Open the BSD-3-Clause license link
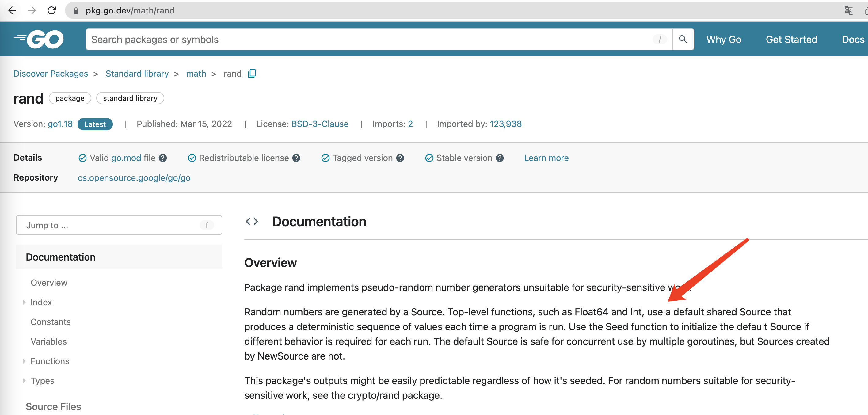The image size is (868, 415). pyautogui.click(x=319, y=124)
